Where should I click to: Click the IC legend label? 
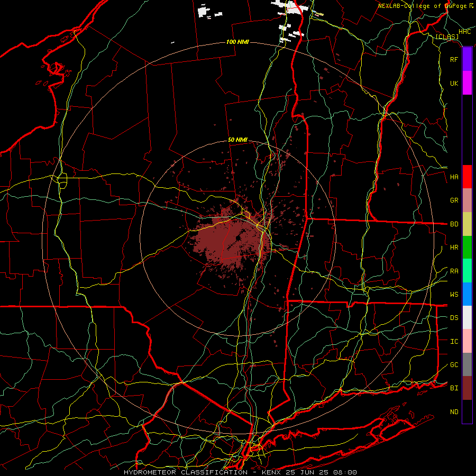click(x=454, y=342)
